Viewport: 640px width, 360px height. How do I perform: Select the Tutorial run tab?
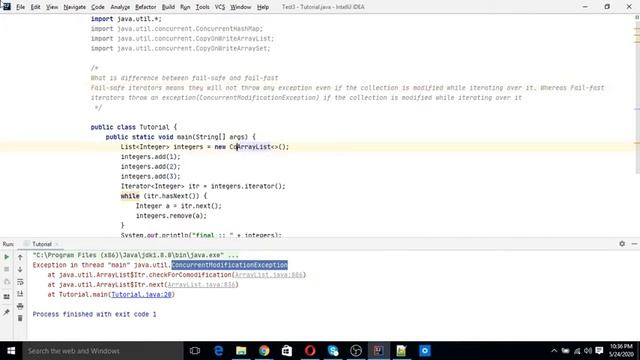[42, 244]
